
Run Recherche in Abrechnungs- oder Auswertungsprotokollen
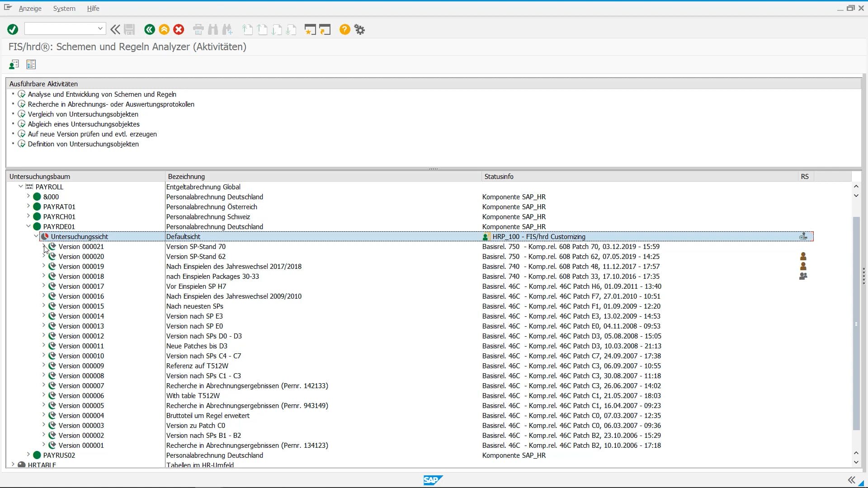coord(111,104)
